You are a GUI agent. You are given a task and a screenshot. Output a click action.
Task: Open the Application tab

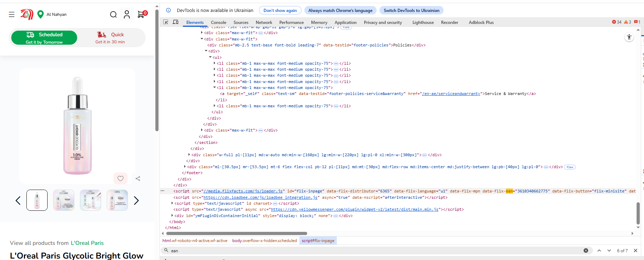click(346, 22)
